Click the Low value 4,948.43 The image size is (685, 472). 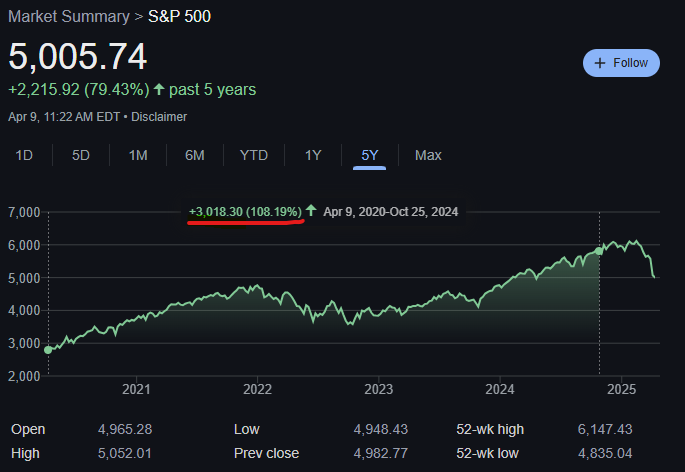pos(381,429)
